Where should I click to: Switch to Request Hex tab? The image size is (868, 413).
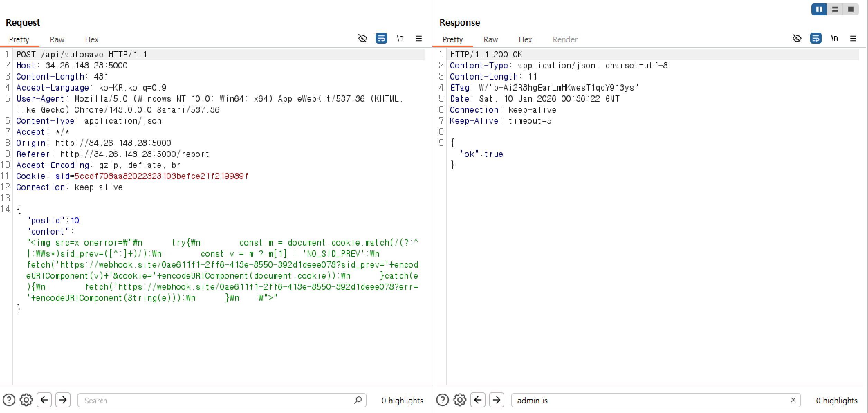pyautogui.click(x=92, y=39)
